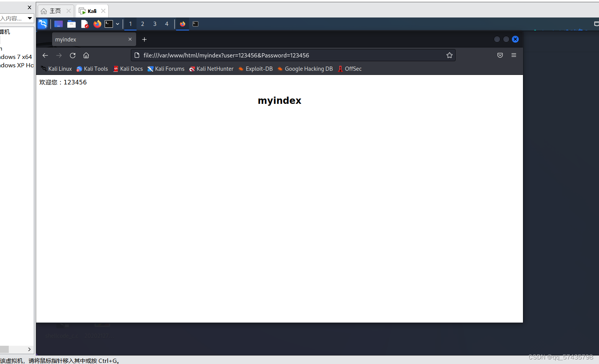Open the Save to Pocket button

coord(500,55)
